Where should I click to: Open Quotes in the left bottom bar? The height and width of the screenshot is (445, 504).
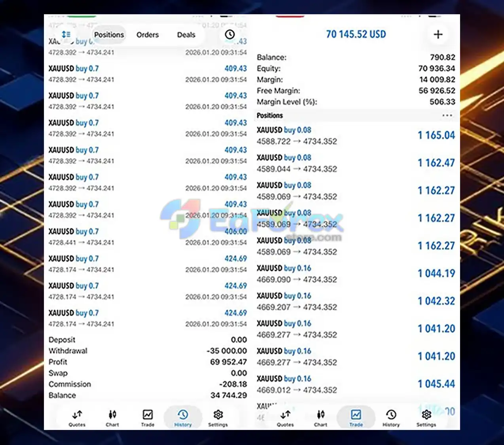pos(77,418)
